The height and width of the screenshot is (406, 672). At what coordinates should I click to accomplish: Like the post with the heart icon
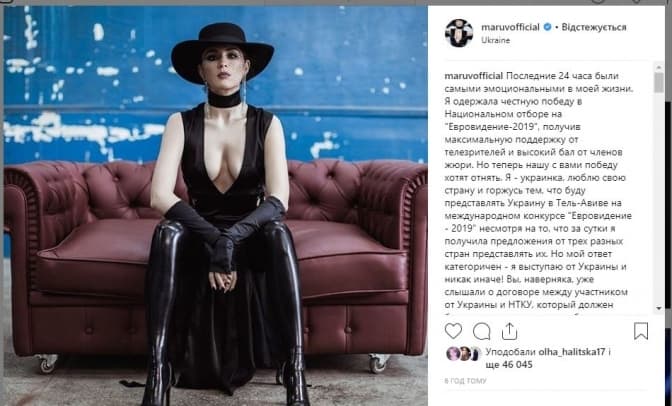(x=453, y=331)
